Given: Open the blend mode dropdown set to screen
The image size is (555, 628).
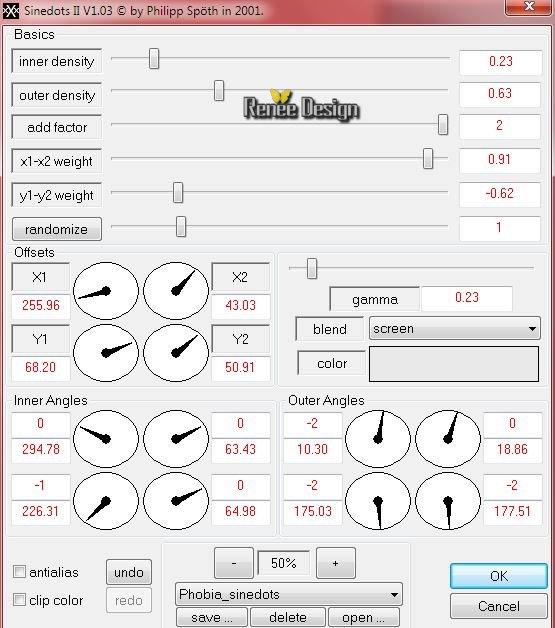Looking at the screenshot, I should 454,328.
